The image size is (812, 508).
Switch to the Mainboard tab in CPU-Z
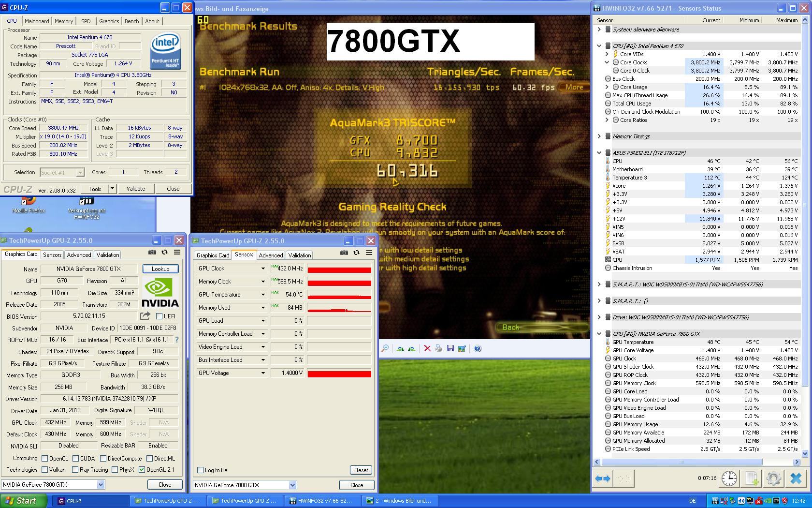point(37,21)
